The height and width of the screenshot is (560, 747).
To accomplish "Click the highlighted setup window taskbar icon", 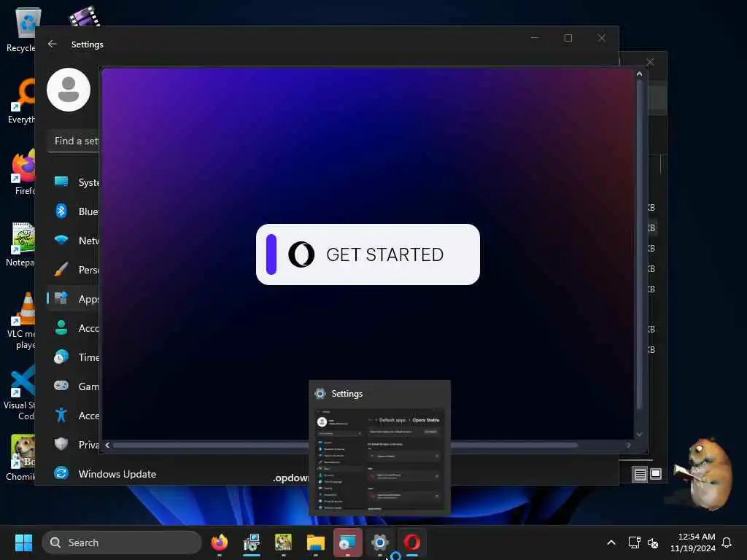I will click(347, 542).
